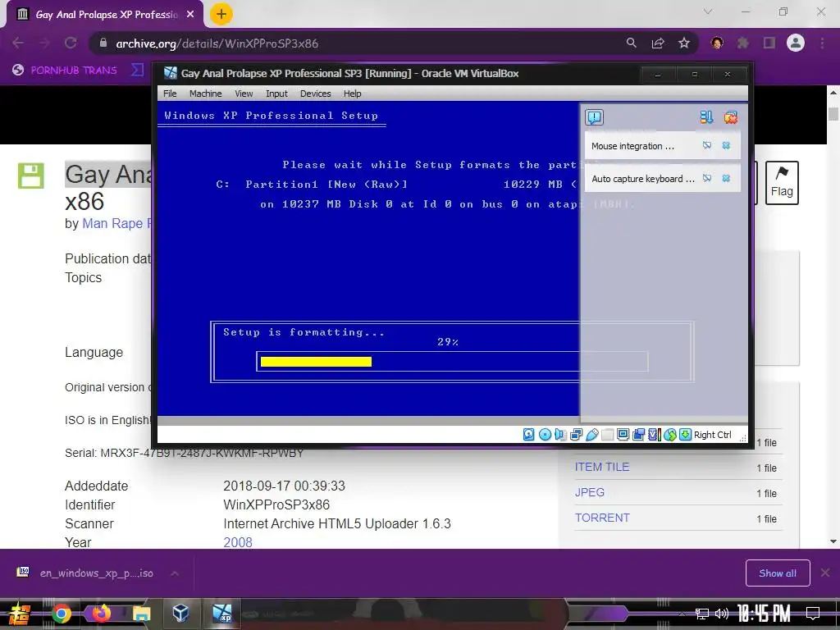Open new tab with plus button
Image resolution: width=840 pixels, height=630 pixels.
(221, 14)
